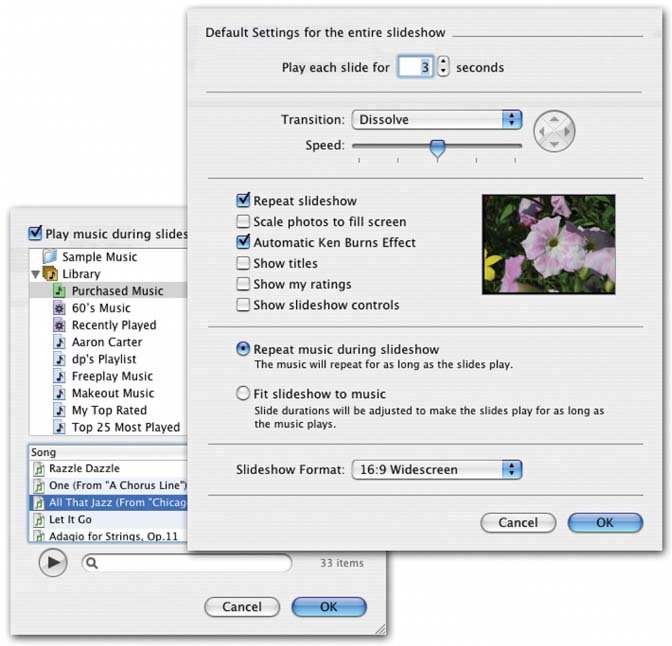Click the Let It Go song file icon

(x=39, y=520)
